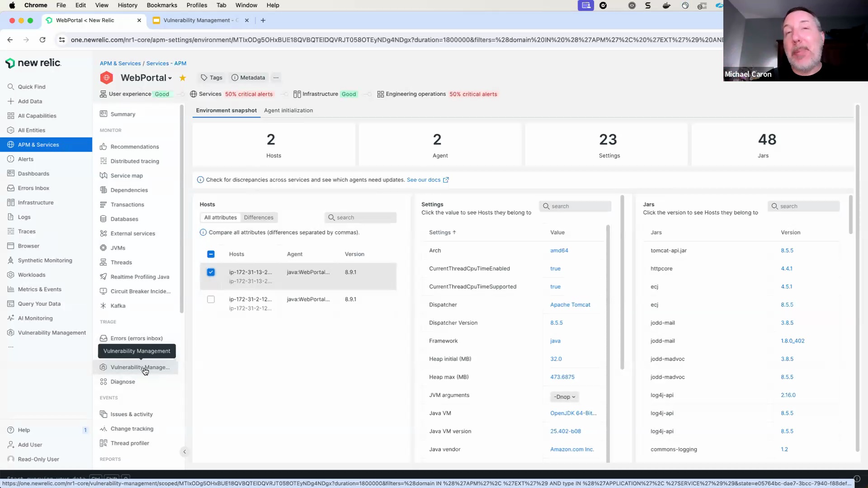Click the Jars panel scrollbar
The width and height of the screenshot is (868, 488).
point(850,215)
